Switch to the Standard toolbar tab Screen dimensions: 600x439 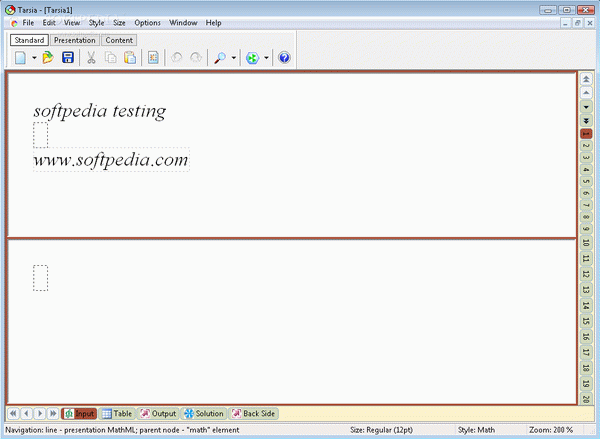pyautogui.click(x=29, y=40)
